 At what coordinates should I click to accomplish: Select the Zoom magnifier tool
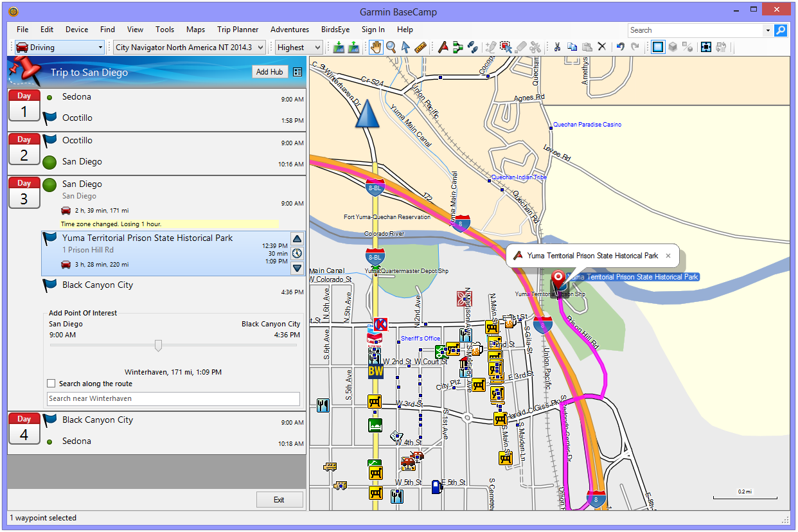click(391, 47)
